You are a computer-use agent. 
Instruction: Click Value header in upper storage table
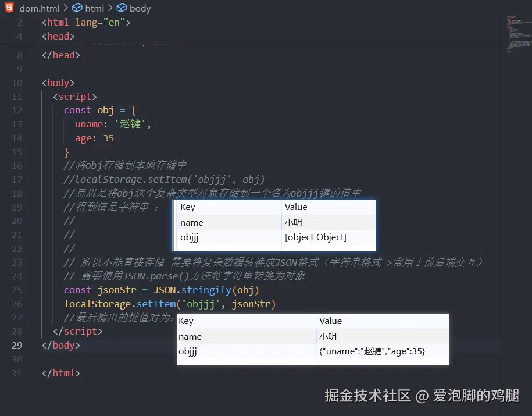(x=296, y=207)
